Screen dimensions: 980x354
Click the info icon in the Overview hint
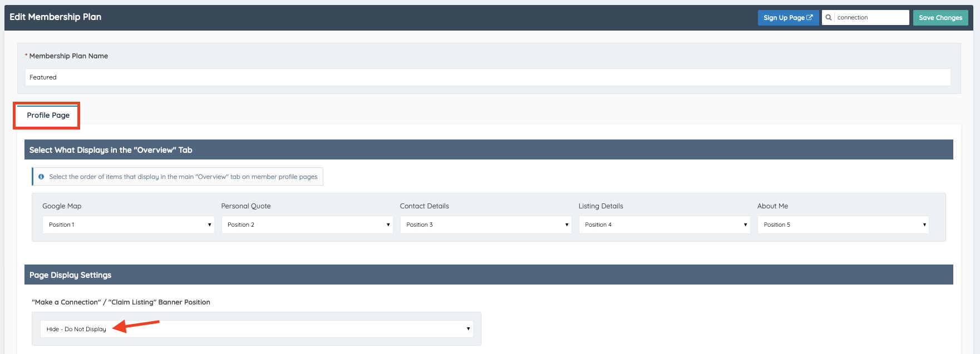click(x=41, y=177)
